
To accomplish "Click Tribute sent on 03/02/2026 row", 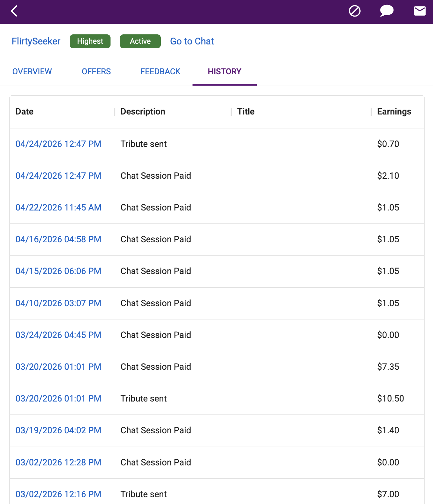I will [x=144, y=494].
